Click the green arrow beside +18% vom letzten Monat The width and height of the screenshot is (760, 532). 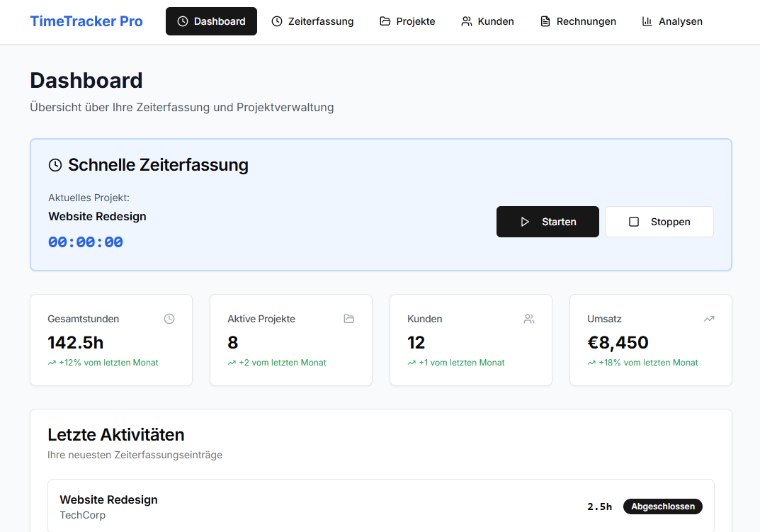[592, 363]
